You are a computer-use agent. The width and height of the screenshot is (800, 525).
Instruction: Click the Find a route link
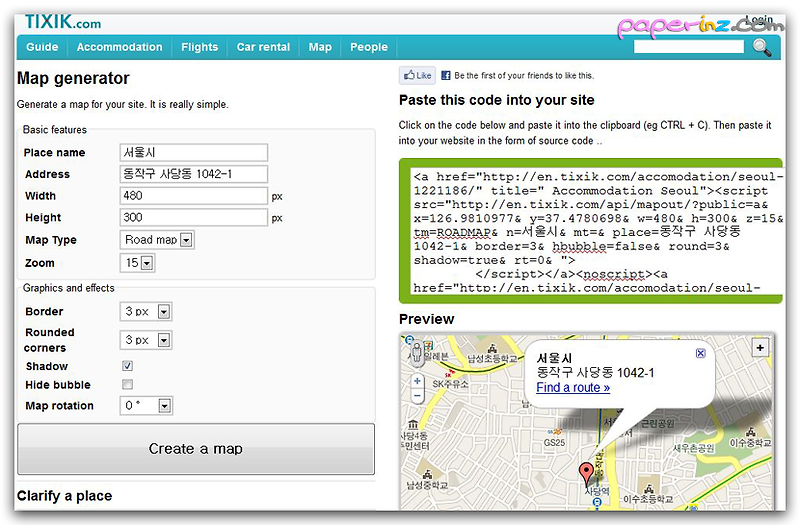573,388
